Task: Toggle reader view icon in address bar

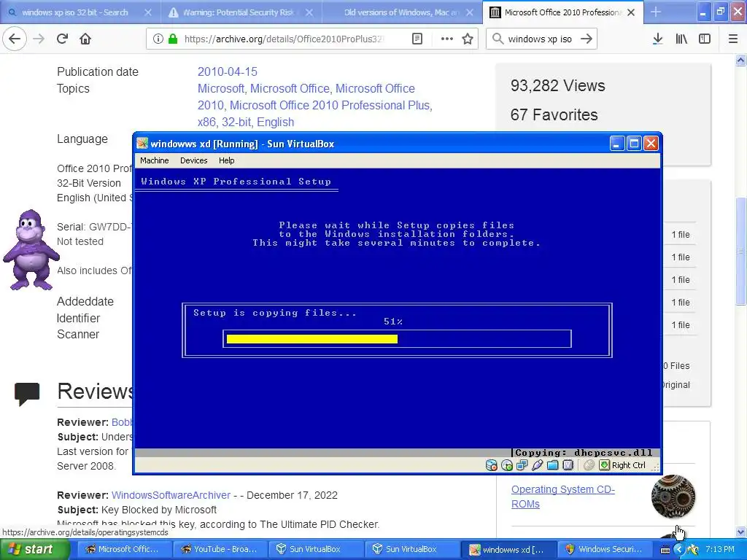Action: pos(417,39)
